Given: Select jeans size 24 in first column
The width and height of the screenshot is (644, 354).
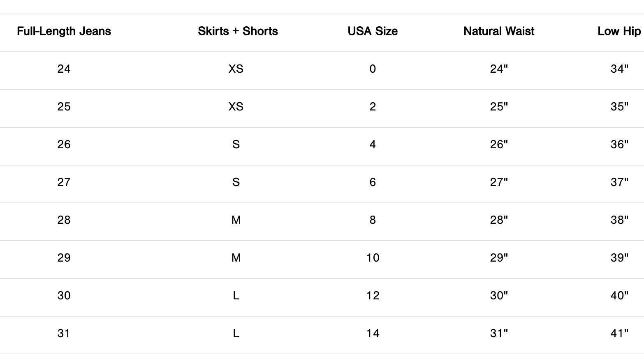Looking at the screenshot, I should coord(64,69).
